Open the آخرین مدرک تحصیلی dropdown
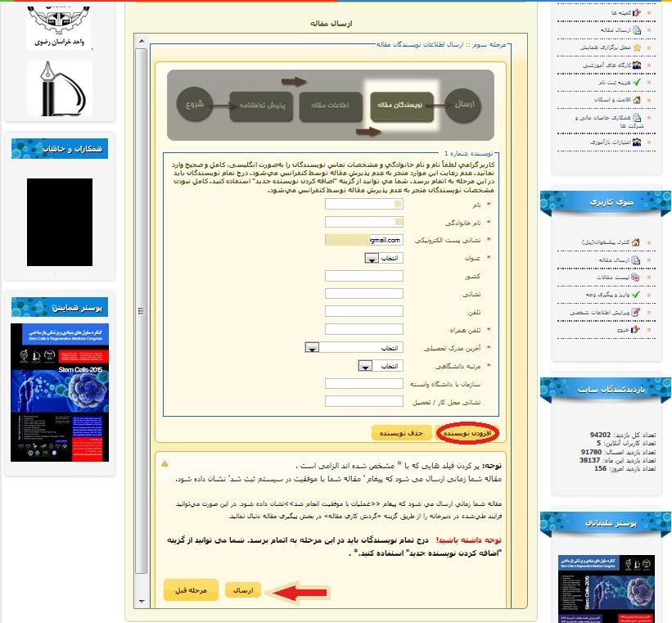This screenshot has width=672, height=623. click(354, 348)
